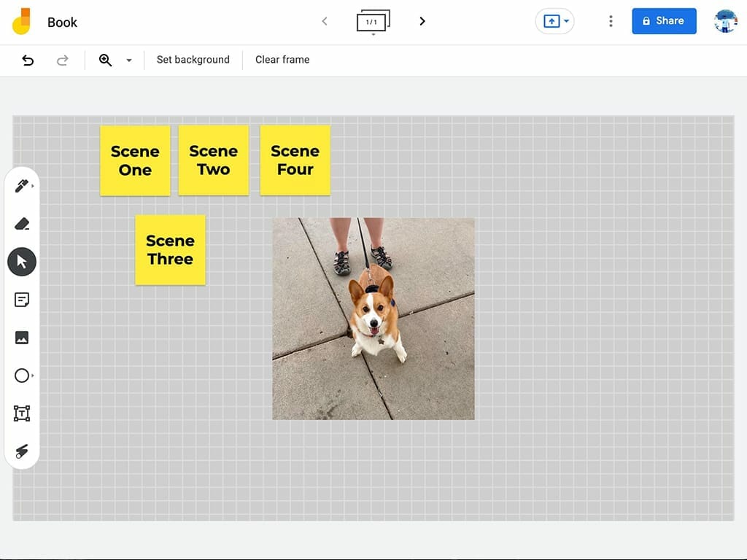
Task: Select the Pen tool
Action: click(x=21, y=186)
